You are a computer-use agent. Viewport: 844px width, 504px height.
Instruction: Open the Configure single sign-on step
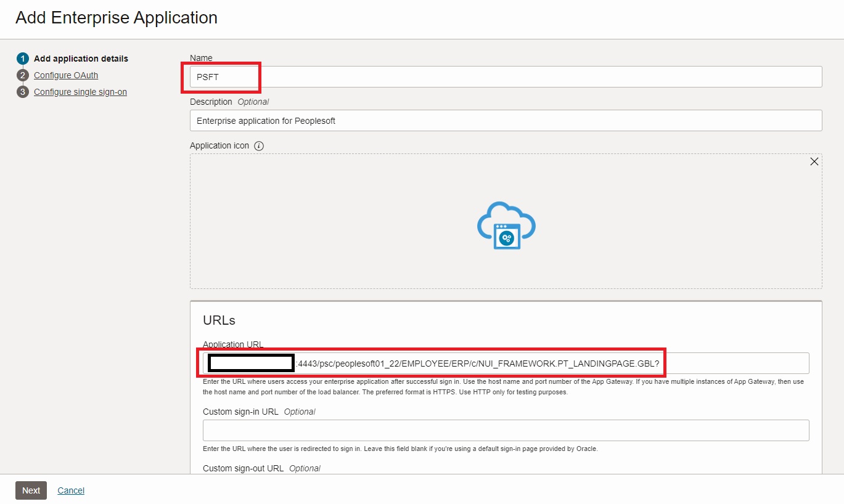click(80, 92)
